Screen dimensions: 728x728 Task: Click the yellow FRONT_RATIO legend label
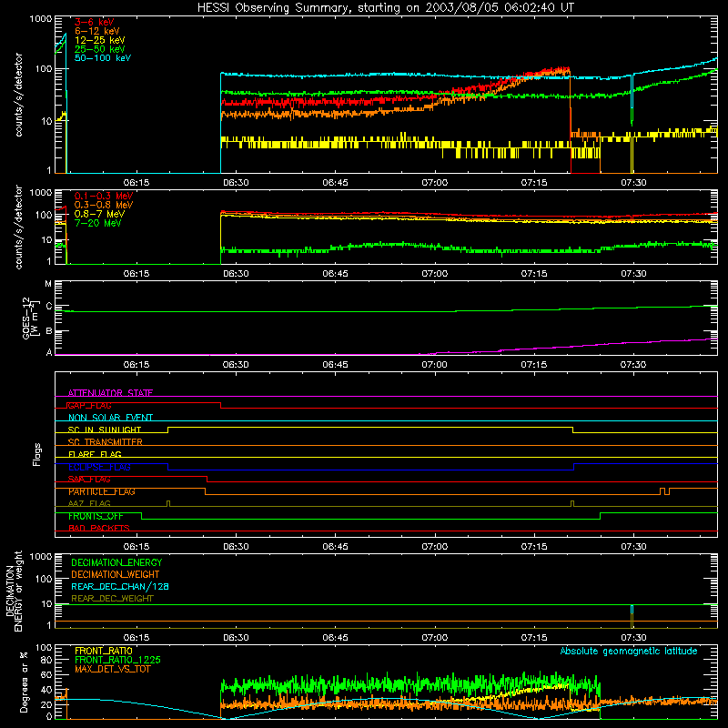point(104,651)
